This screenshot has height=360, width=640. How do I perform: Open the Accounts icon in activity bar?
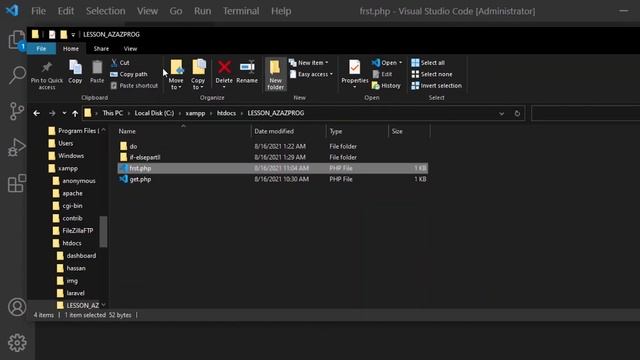tap(17, 307)
